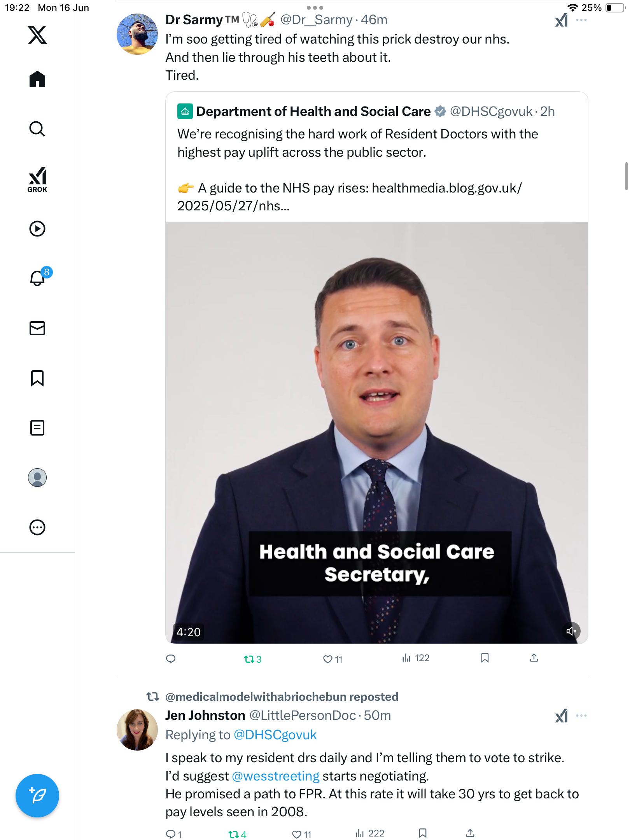Viewport: 630px width, 840px height.
Task: Open the @wesstreeting mention link
Action: pos(276,776)
